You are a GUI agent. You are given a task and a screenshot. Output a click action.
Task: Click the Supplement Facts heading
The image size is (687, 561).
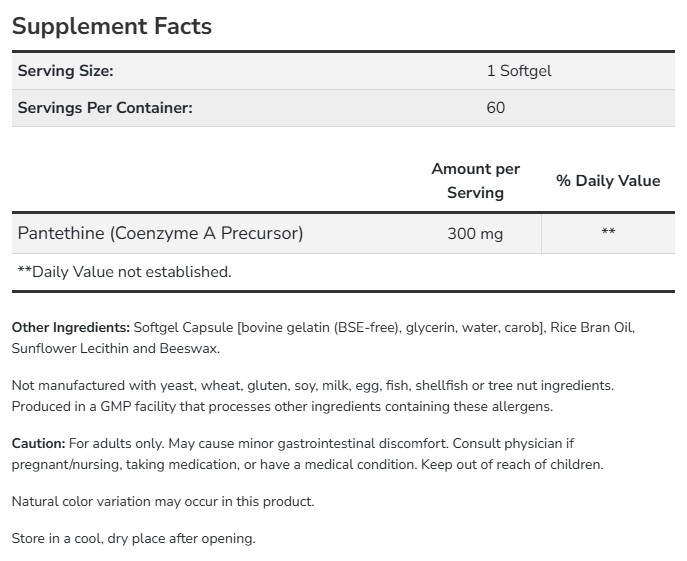click(x=112, y=26)
